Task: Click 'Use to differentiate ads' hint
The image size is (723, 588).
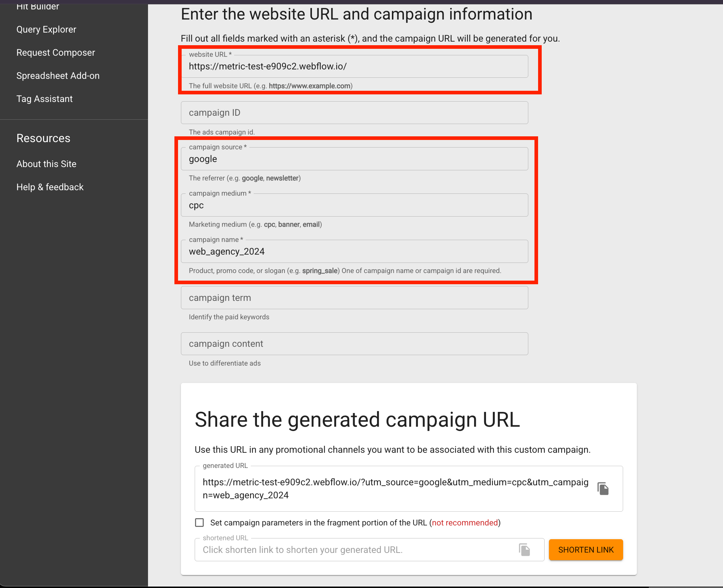Action: (225, 363)
